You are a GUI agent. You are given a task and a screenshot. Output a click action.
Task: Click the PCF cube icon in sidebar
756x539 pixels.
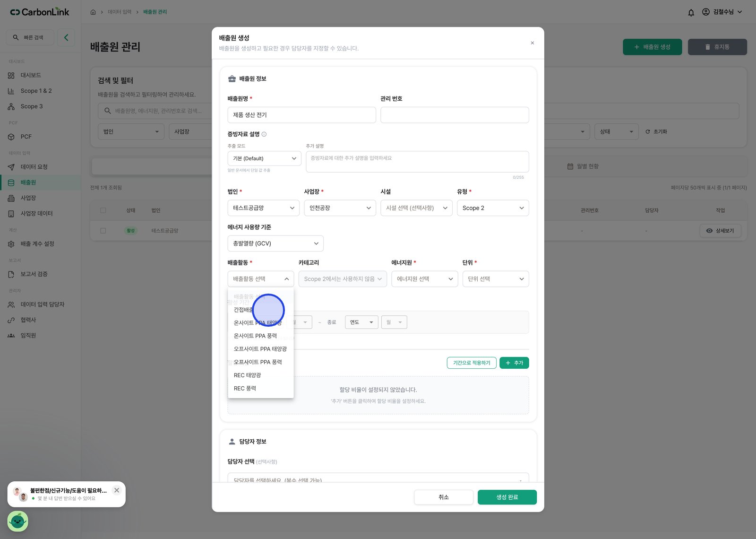[x=11, y=137]
